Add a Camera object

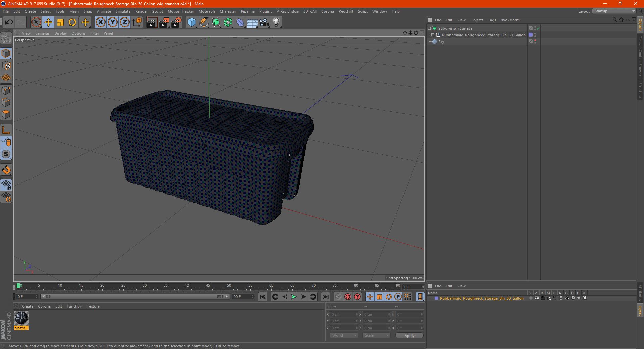pos(264,22)
